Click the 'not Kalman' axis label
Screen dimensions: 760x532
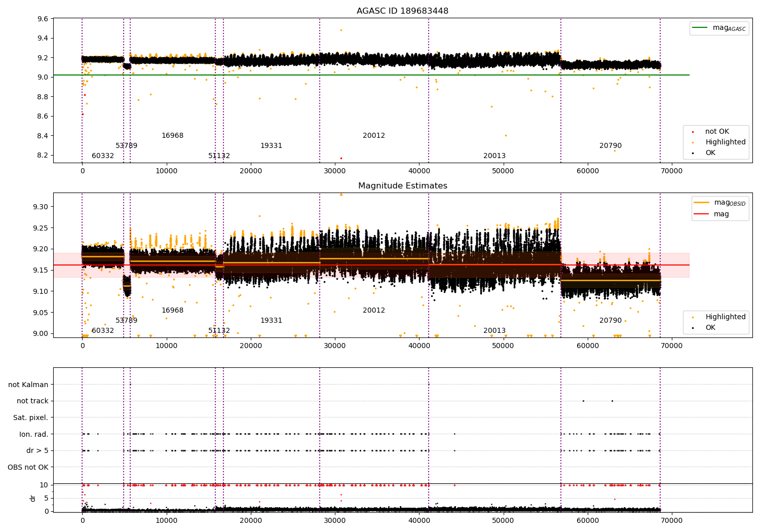pos(28,385)
